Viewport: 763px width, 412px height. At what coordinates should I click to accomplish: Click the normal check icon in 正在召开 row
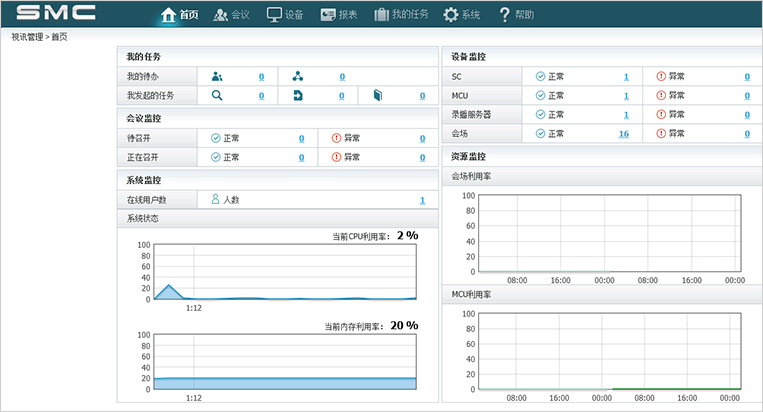(216, 157)
